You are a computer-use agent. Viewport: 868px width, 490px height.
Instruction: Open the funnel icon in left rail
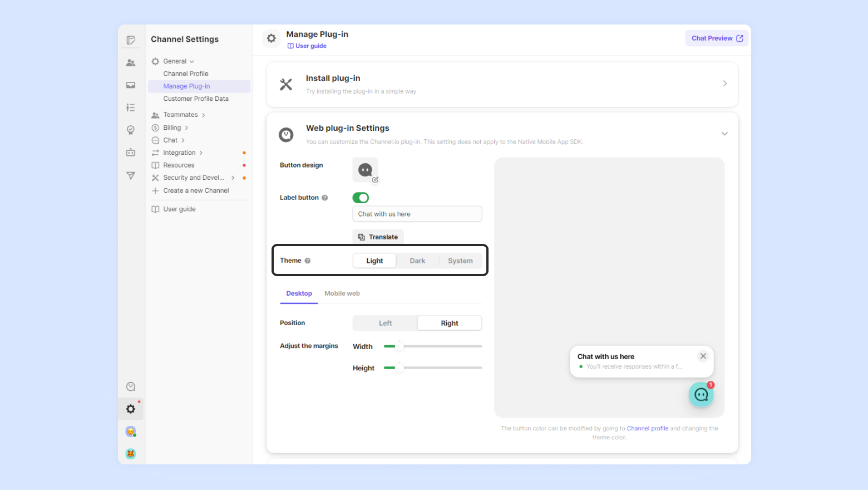[x=131, y=176]
